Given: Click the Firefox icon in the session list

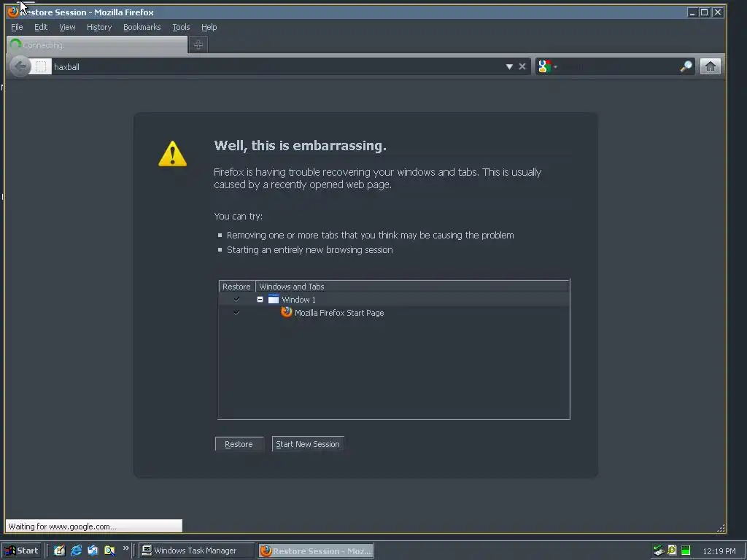Looking at the screenshot, I should coord(286,312).
